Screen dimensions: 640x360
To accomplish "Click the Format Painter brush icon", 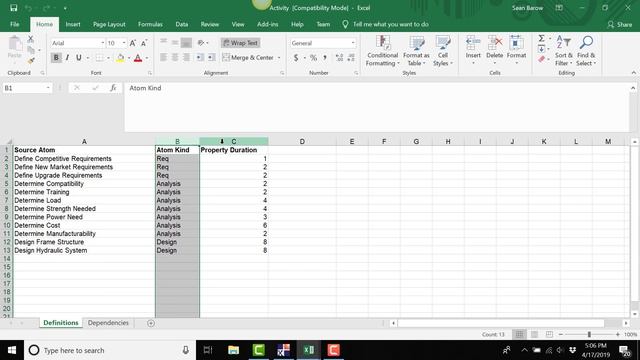I will 31,61.
